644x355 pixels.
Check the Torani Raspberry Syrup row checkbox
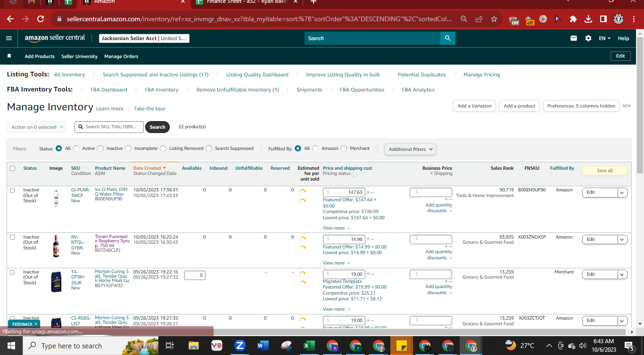tap(12, 237)
